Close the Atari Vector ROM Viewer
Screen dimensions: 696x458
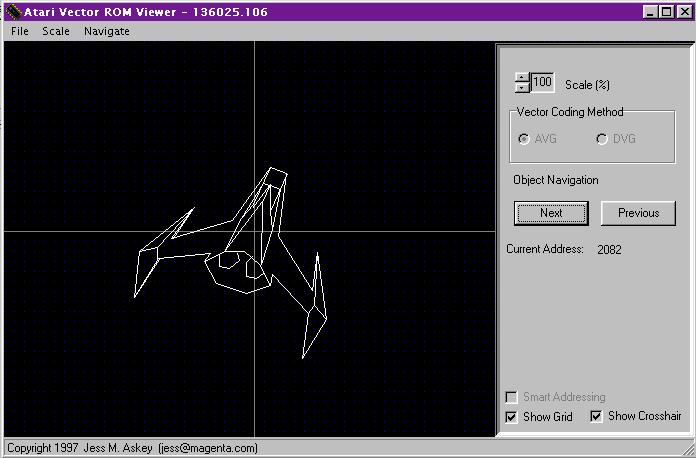pos(684,12)
